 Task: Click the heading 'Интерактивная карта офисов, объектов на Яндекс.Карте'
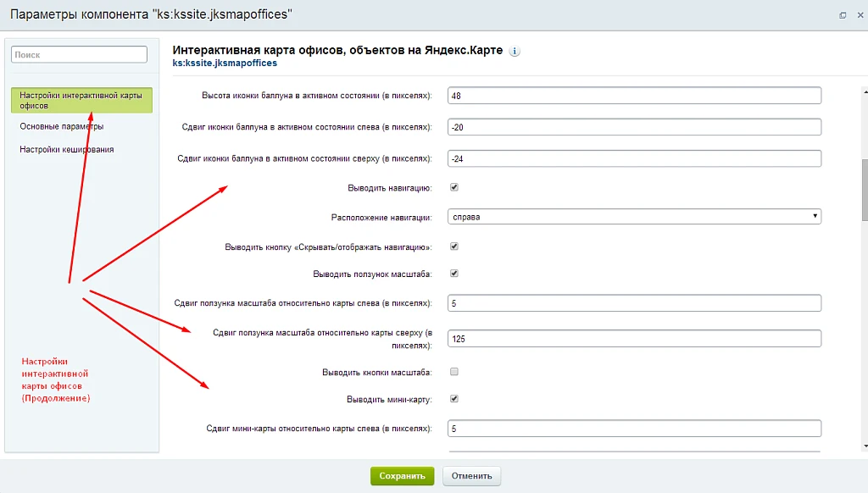337,50
